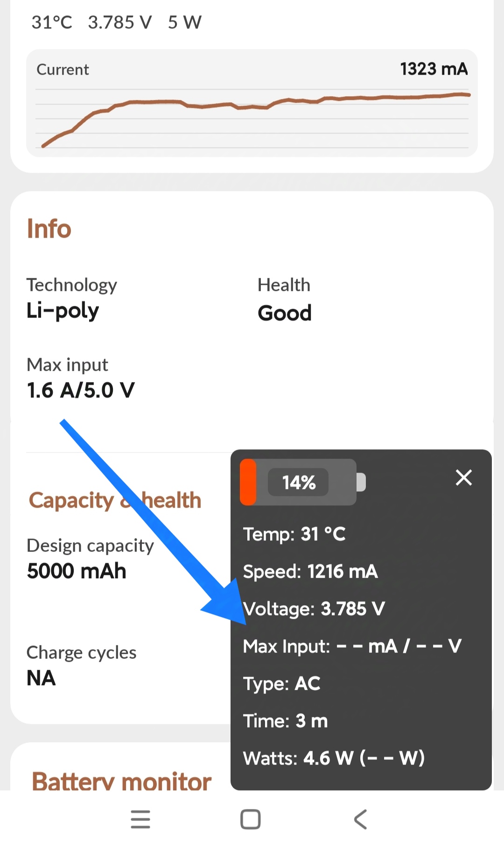Tap the Watts 4.6 W overlay line
Image resolution: width=504 pixels, height=851 pixels.
coord(334,758)
